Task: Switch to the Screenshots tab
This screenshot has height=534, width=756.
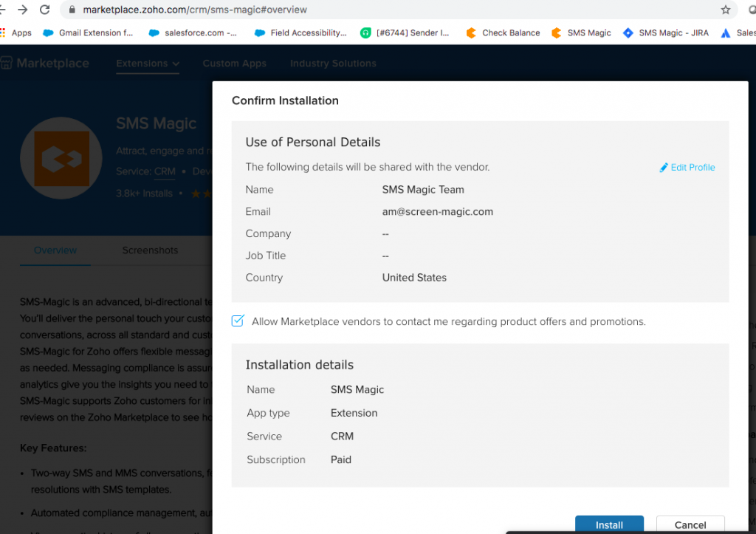Action: (150, 250)
